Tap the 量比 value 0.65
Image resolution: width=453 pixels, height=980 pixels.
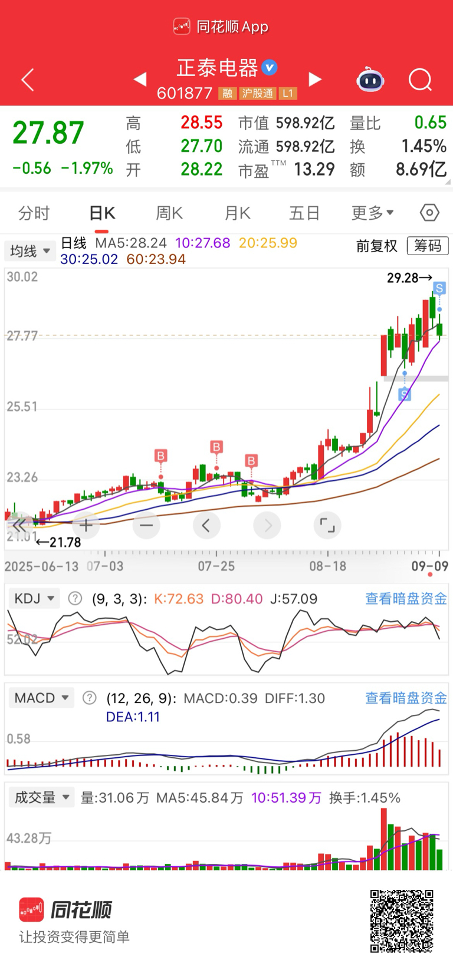pyautogui.click(x=431, y=123)
